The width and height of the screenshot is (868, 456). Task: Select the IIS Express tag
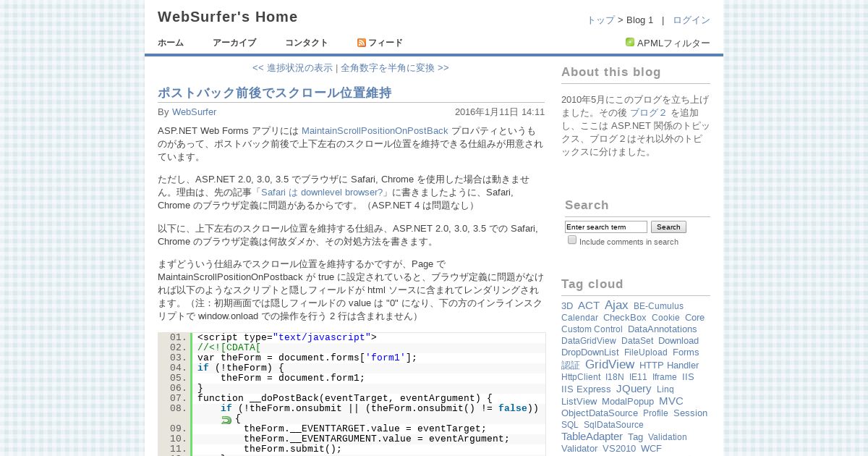pos(586,389)
